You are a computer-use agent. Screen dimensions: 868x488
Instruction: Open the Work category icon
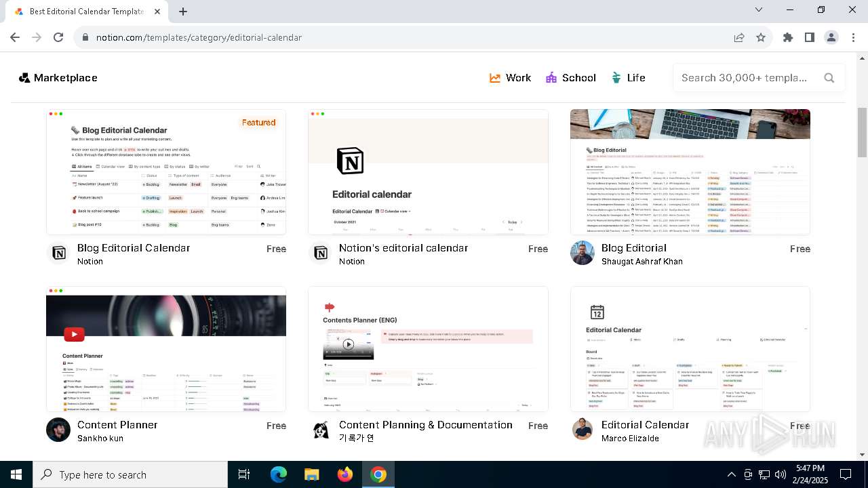[495, 78]
